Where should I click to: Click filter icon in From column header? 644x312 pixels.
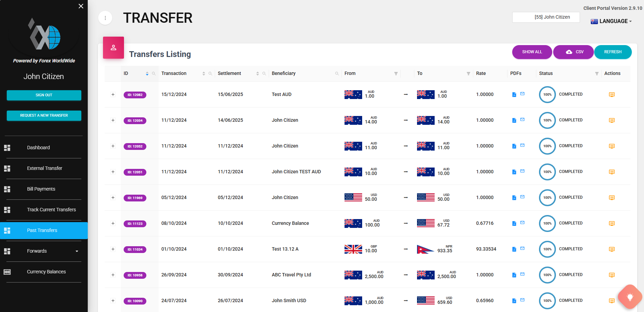(396, 74)
